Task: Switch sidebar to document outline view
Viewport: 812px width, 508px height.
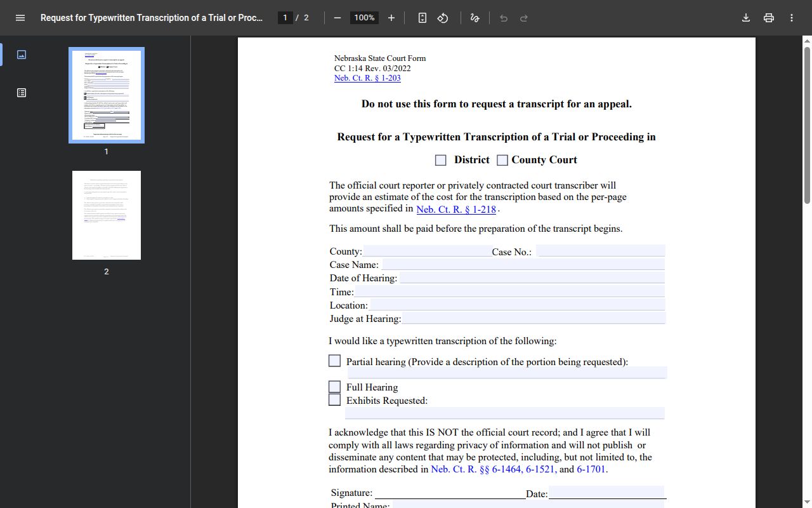Action: (x=22, y=93)
